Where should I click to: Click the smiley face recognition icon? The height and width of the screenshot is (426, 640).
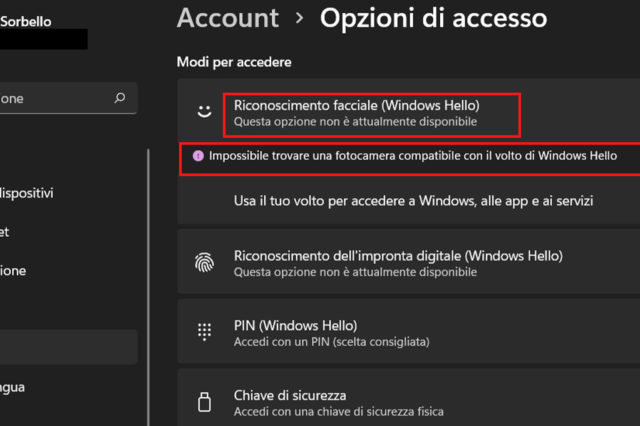[204, 113]
